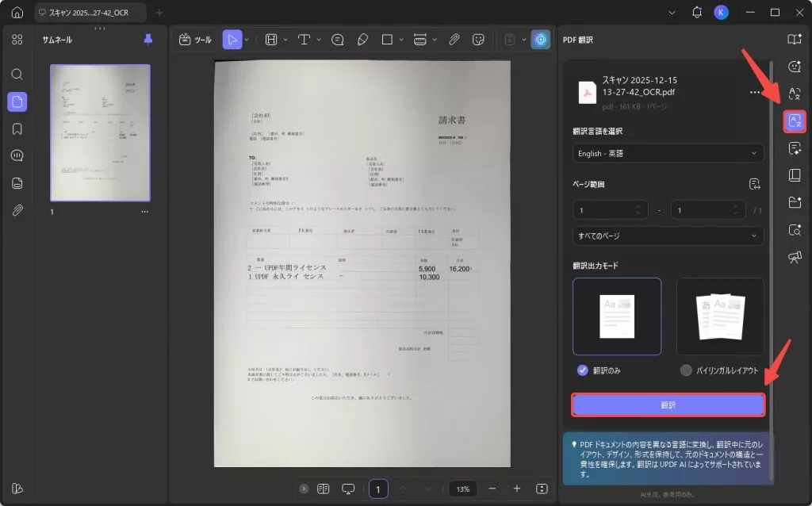
Task: Open bookmarks in the left sidebar
Action: coord(16,128)
